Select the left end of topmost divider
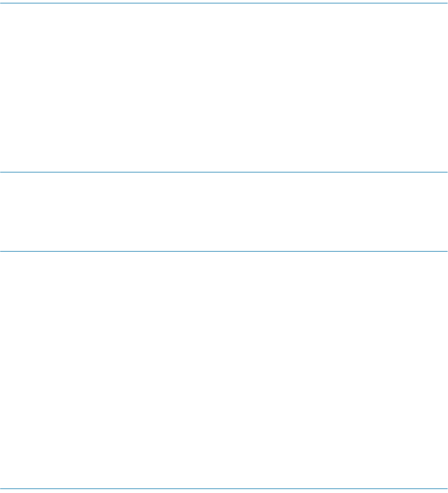 coord(1,3)
